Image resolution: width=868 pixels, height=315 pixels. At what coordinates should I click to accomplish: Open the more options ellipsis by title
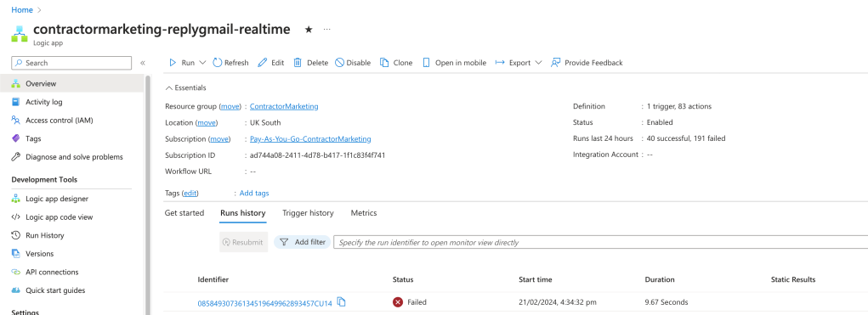(x=326, y=29)
